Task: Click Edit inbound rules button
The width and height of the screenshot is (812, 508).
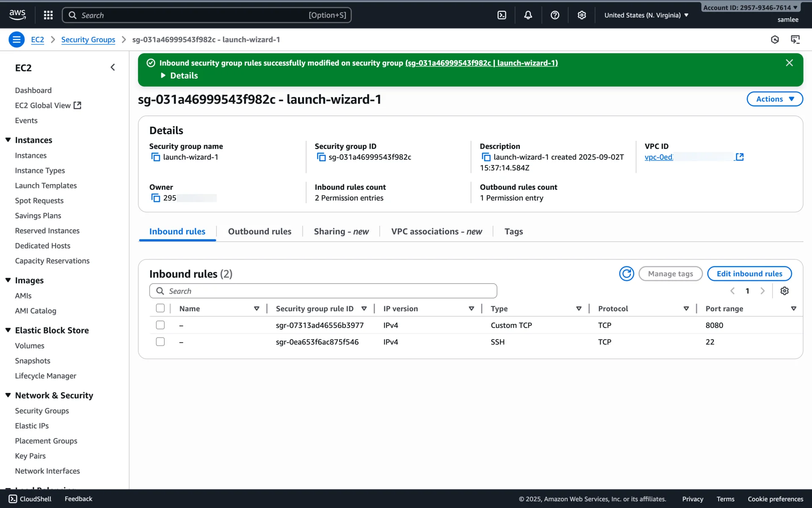Action: [749, 274]
